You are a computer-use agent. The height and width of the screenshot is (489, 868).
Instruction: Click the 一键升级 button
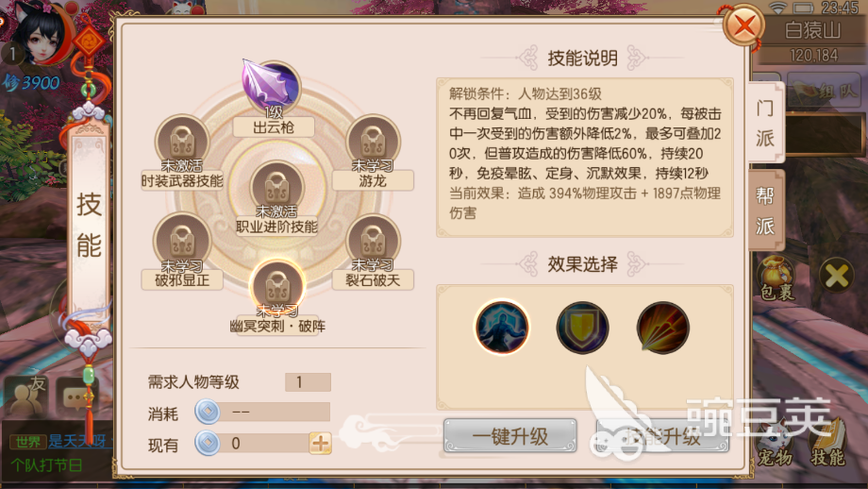(x=509, y=436)
